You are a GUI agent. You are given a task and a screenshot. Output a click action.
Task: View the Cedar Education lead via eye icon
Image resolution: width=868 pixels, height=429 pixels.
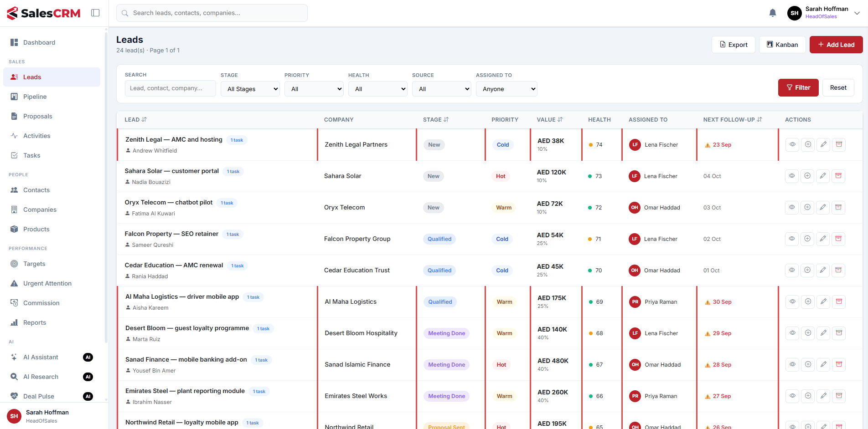pos(792,270)
